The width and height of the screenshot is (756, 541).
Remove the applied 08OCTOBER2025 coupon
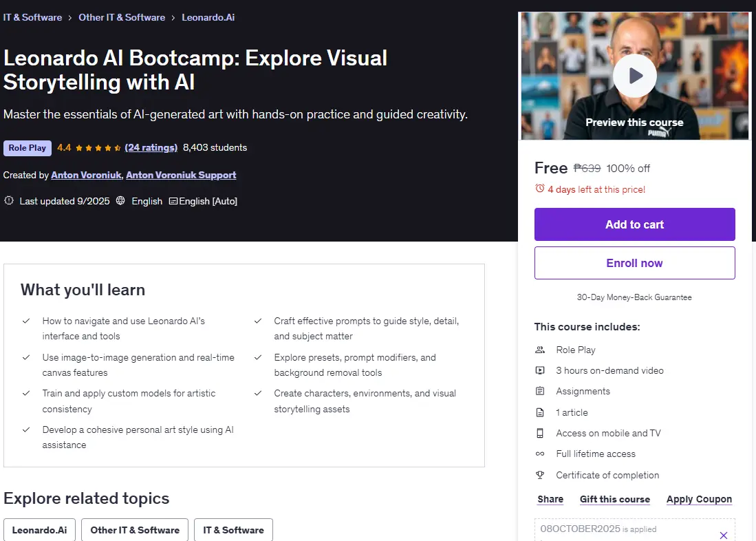(723, 535)
